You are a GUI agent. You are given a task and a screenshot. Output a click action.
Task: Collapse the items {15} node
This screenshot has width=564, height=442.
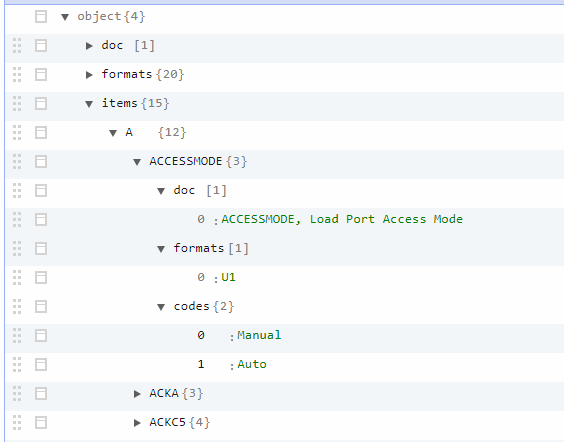(89, 104)
